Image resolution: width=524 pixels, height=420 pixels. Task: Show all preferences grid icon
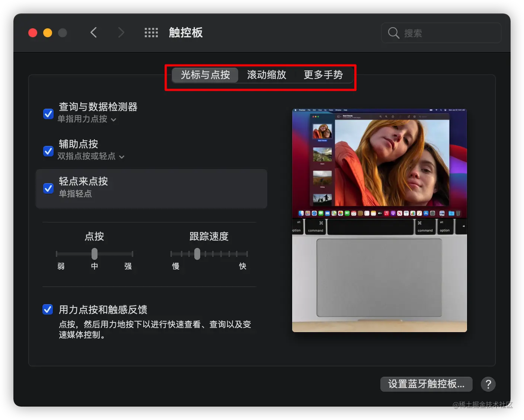tap(151, 33)
